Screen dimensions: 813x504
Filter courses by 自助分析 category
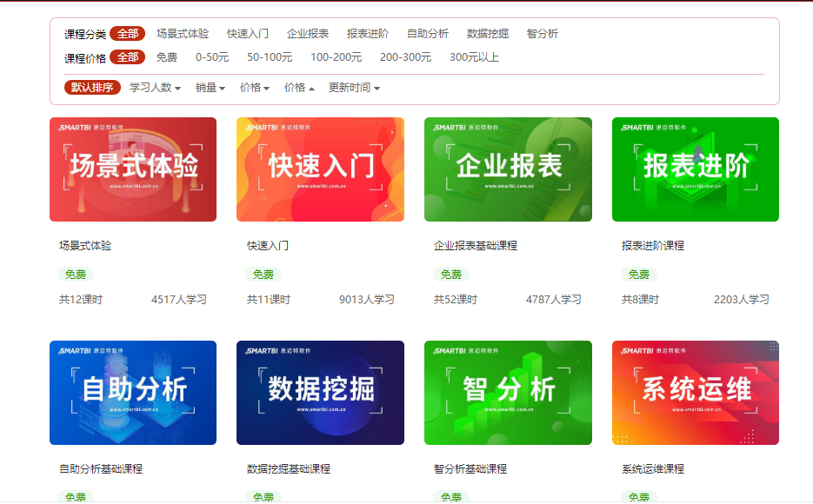tap(428, 34)
